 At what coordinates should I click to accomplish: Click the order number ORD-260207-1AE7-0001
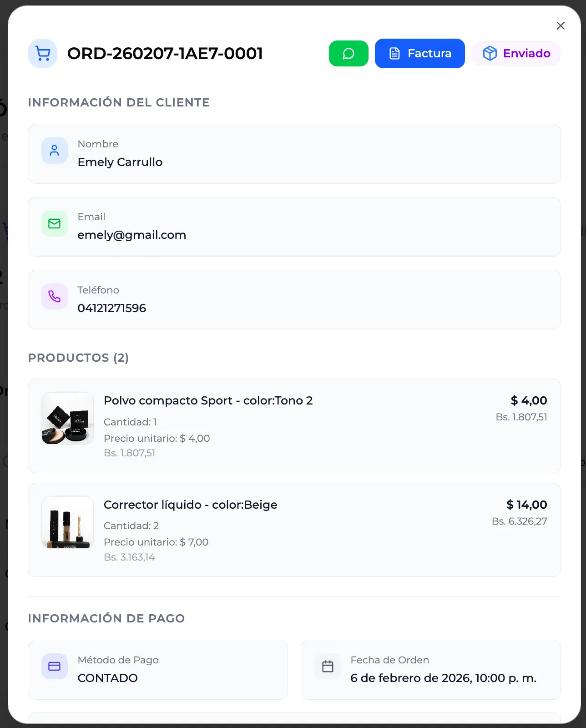pos(165,54)
